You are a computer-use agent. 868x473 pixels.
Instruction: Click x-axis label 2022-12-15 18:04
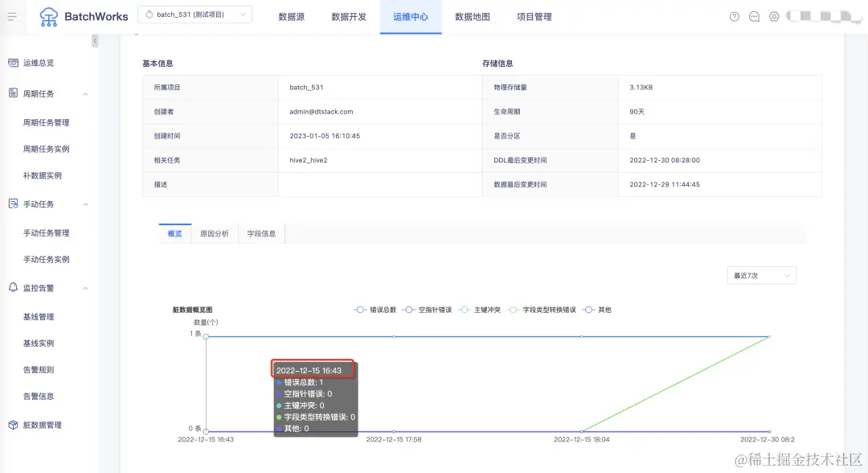[581, 439]
